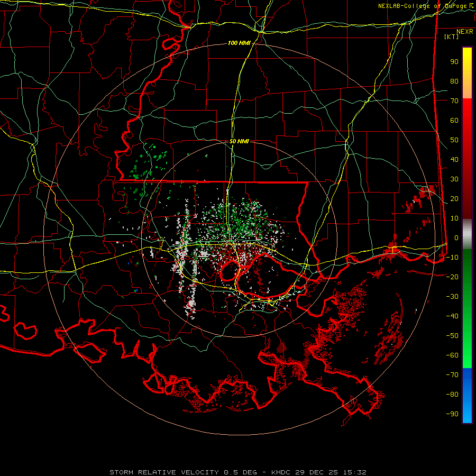Click the positive 90 scale value
Screen dimensions: 476x476
point(454,62)
